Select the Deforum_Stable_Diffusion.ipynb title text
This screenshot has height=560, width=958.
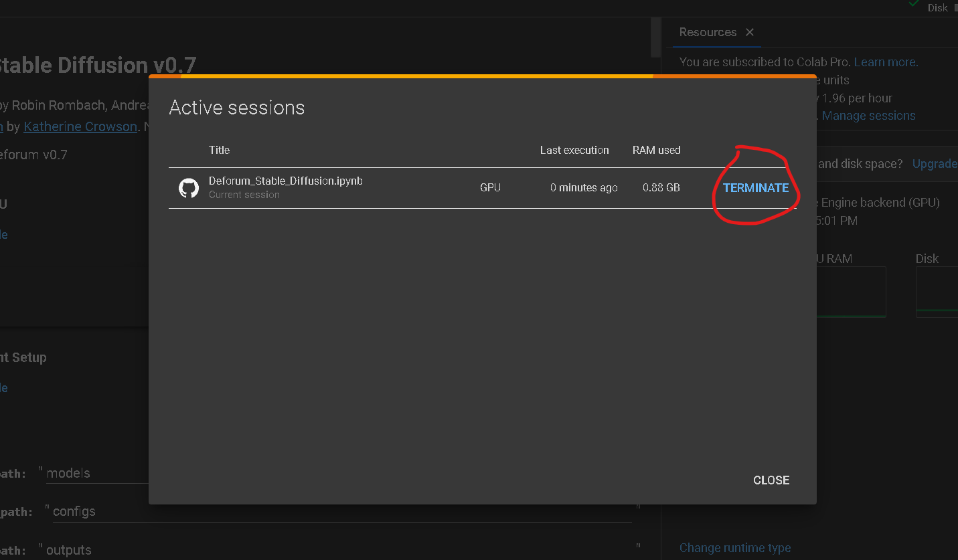[286, 181]
